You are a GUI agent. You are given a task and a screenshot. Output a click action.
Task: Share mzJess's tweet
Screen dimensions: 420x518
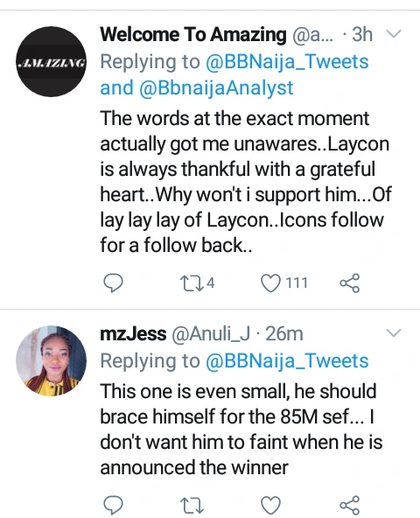click(350, 506)
